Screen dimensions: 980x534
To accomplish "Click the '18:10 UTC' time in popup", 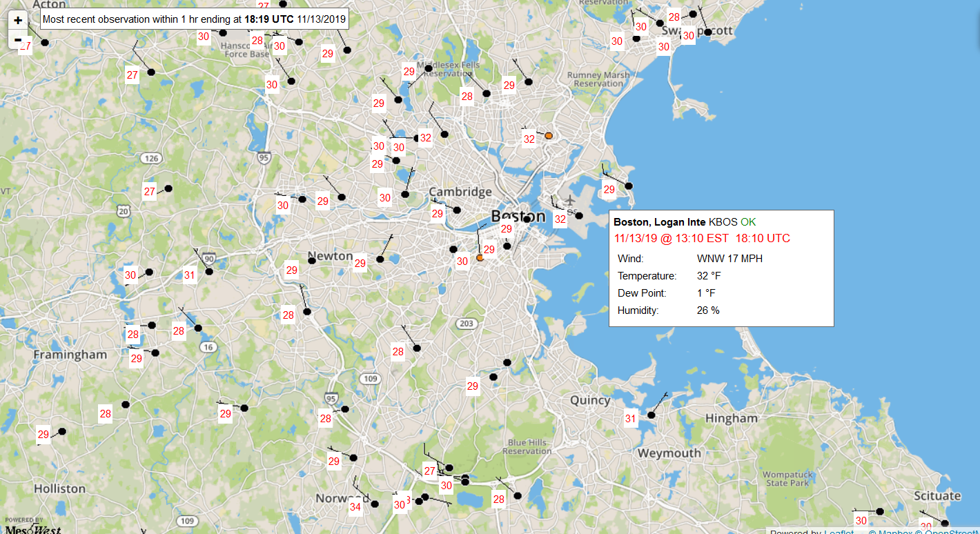I will 763,238.
